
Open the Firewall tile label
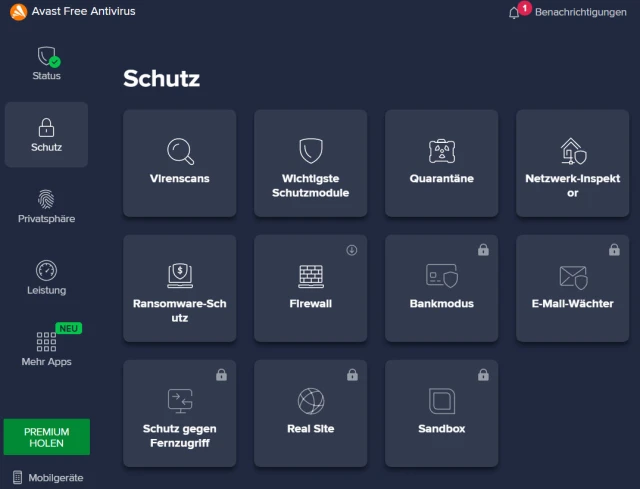click(x=311, y=304)
